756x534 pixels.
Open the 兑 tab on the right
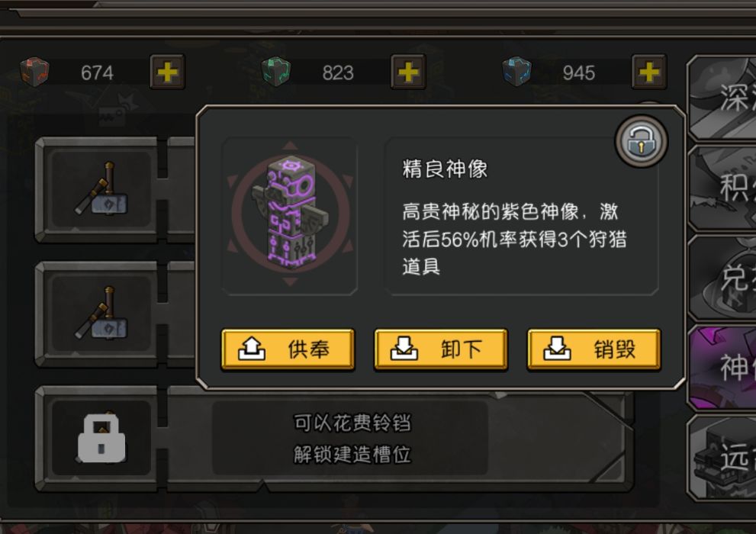point(722,278)
